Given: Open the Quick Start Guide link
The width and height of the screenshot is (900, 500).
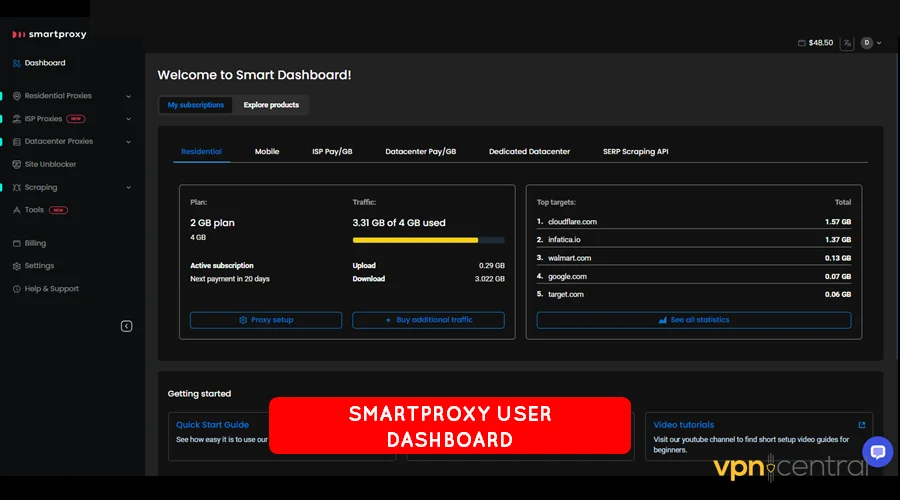Looking at the screenshot, I should coord(212,425).
